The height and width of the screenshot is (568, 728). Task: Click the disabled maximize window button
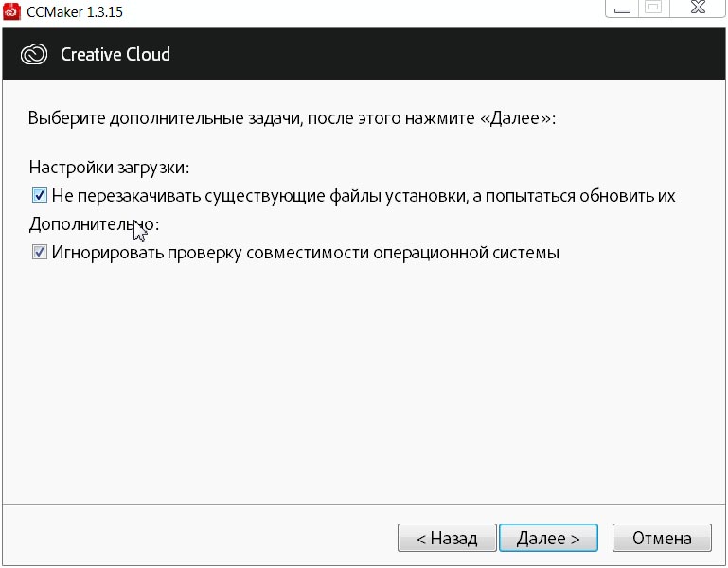point(652,8)
